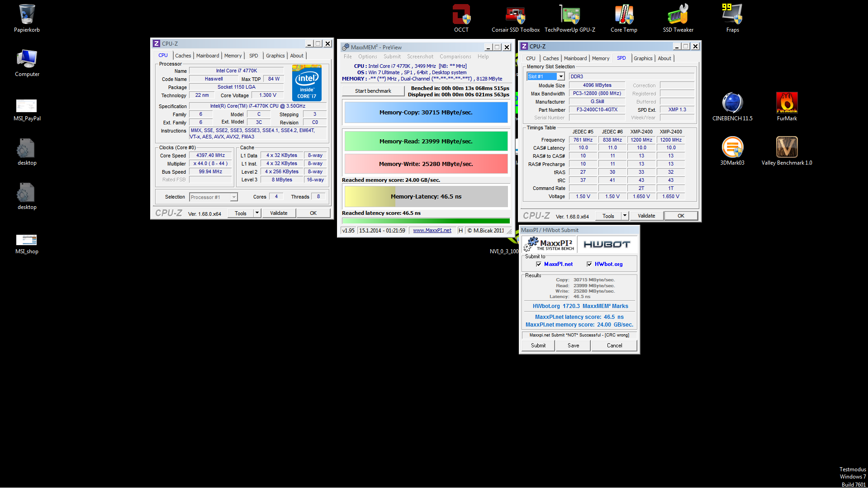
Task: Click the Part Number F3-2400C10-4GTX field
Action: [597, 110]
